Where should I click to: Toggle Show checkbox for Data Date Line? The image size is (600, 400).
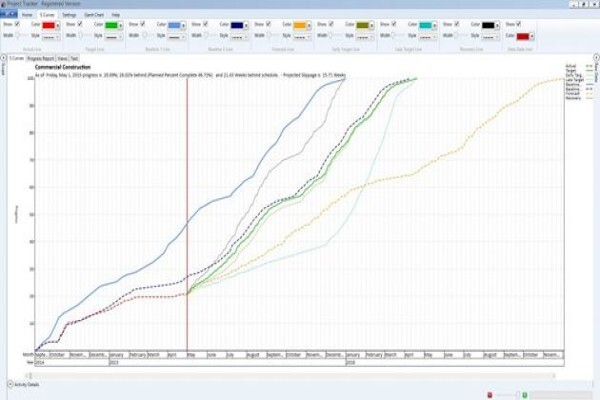(518, 24)
